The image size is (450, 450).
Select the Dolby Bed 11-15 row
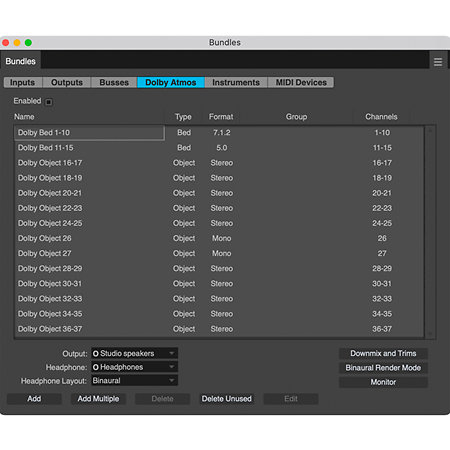tap(219, 148)
